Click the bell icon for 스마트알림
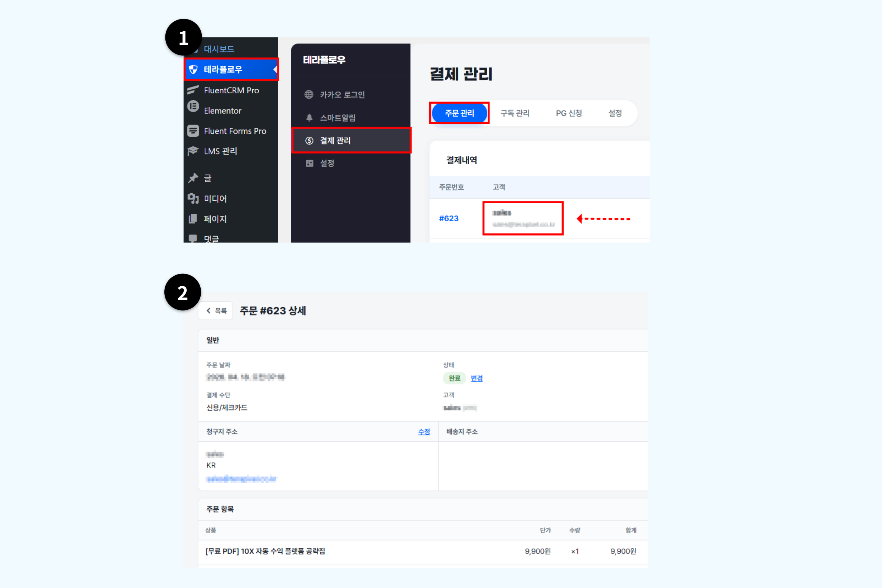 309,118
